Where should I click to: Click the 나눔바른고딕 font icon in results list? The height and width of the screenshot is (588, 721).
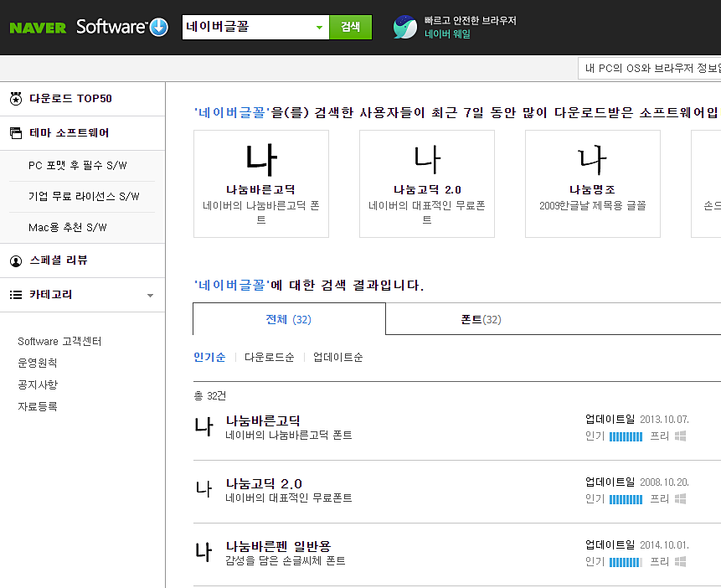[x=203, y=426]
